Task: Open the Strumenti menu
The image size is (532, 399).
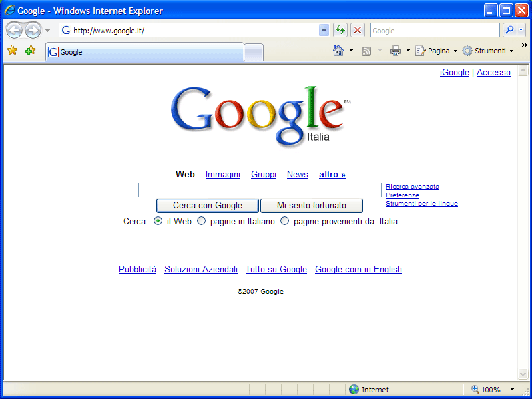Action: click(x=488, y=51)
